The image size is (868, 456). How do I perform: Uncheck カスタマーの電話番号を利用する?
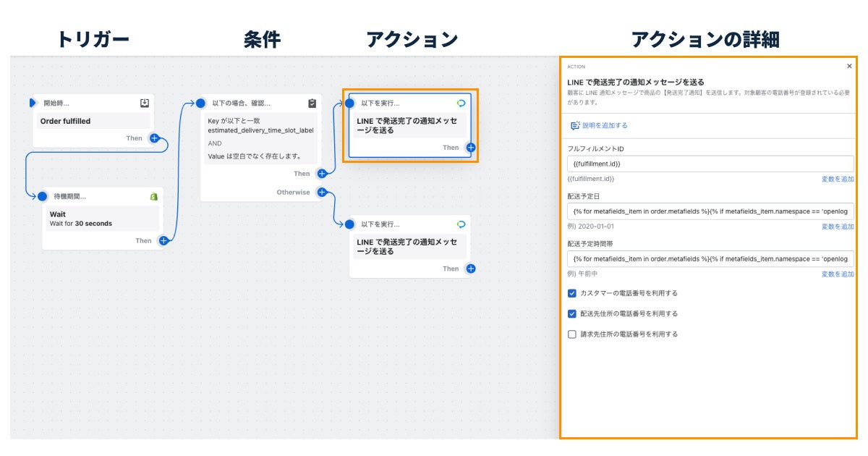point(571,293)
